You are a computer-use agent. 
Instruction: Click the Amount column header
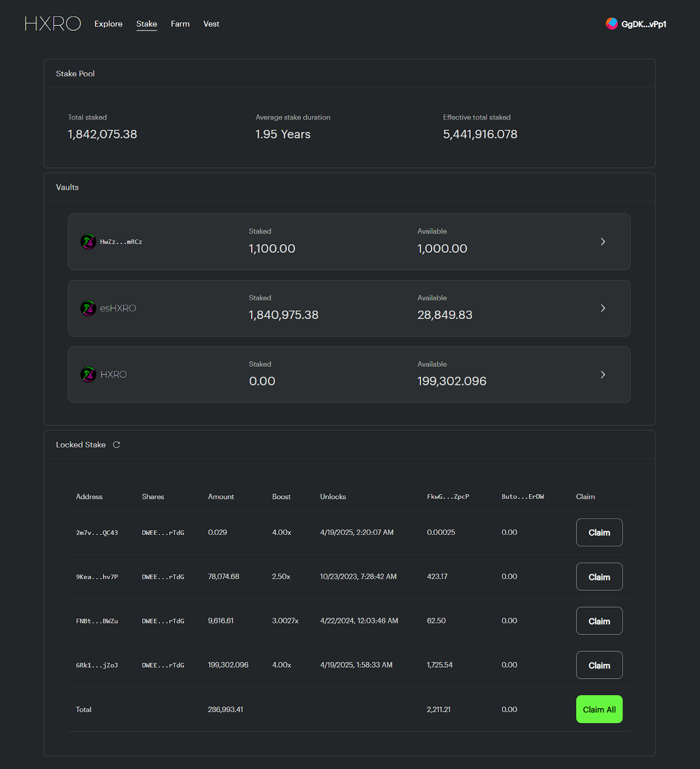(x=221, y=496)
